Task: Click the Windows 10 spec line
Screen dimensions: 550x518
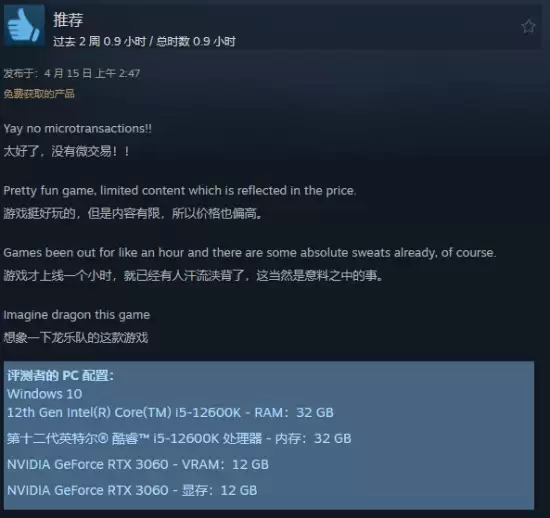Action: pos(45,394)
